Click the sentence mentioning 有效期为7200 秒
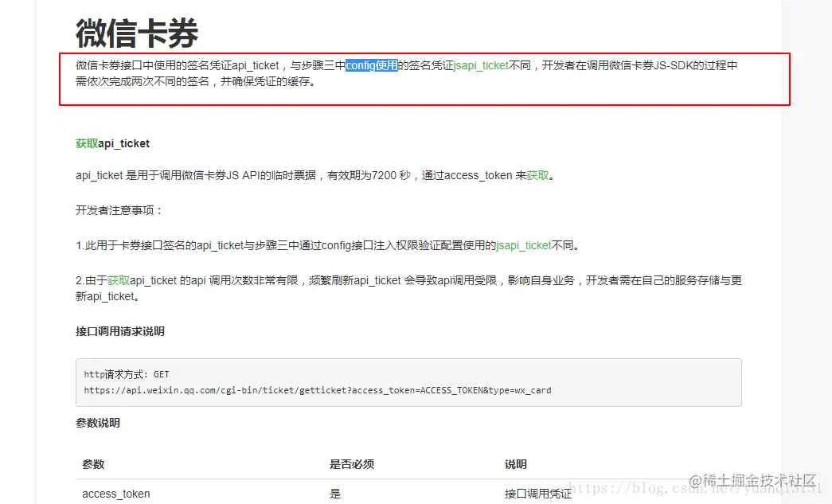Viewport: 832px width, 504px height. point(315,175)
